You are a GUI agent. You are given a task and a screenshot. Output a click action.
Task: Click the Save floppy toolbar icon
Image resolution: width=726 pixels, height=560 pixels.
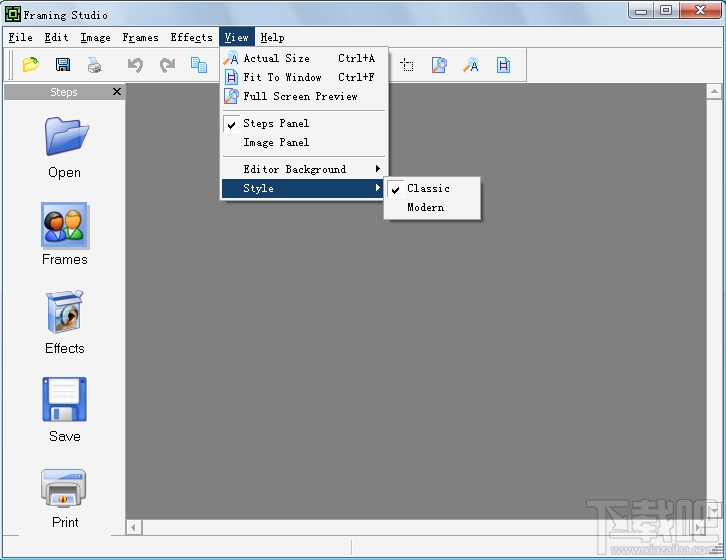63,64
